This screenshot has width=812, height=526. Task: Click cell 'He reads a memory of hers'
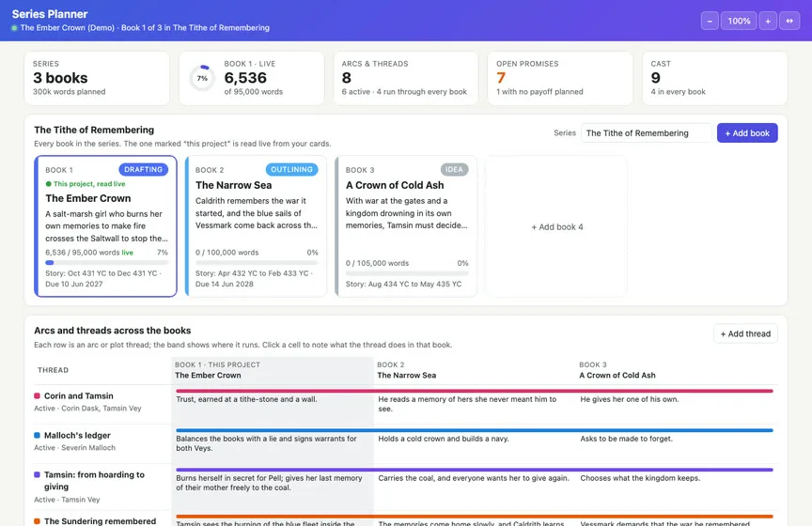(x=475, y=404)
